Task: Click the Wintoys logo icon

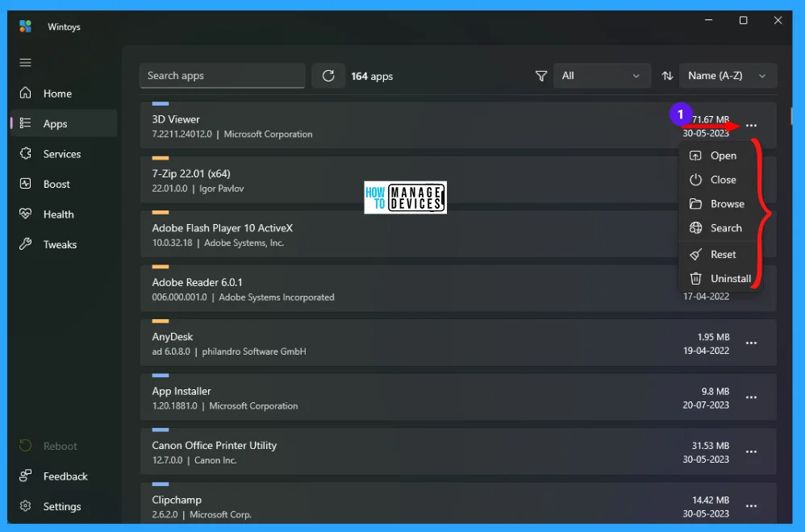Action: [x=25, y=26]
